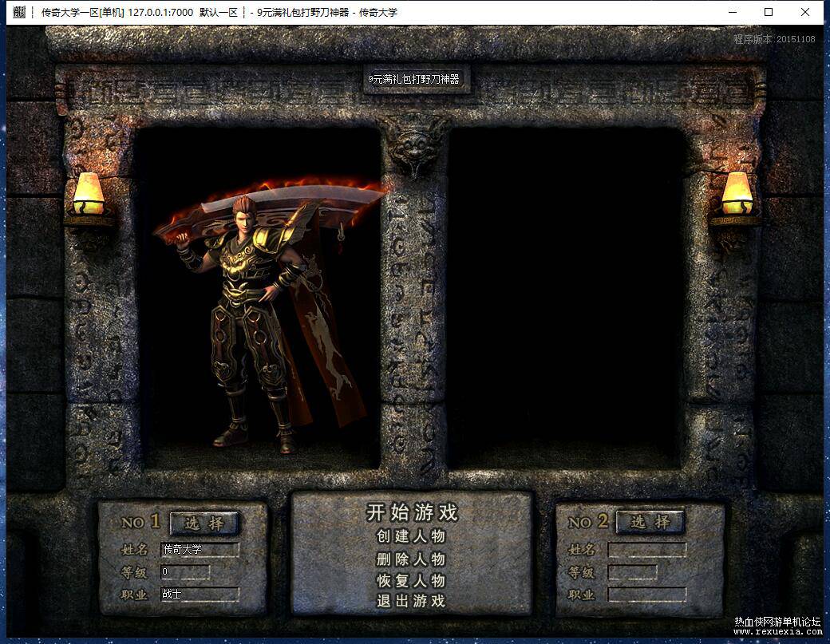Screen dimensions: 830x644
Task: Maximize the game window
Action: click(x=769, y=12)
